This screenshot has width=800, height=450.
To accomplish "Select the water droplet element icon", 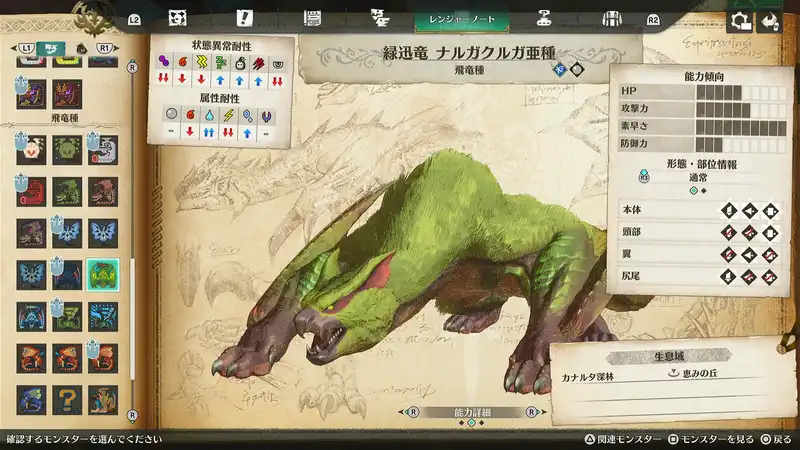I will (x=209, y=115).
